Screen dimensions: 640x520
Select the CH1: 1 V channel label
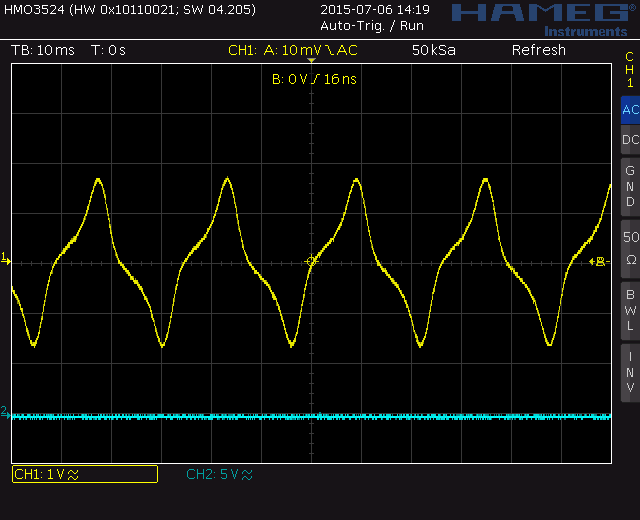coord(84,475)
